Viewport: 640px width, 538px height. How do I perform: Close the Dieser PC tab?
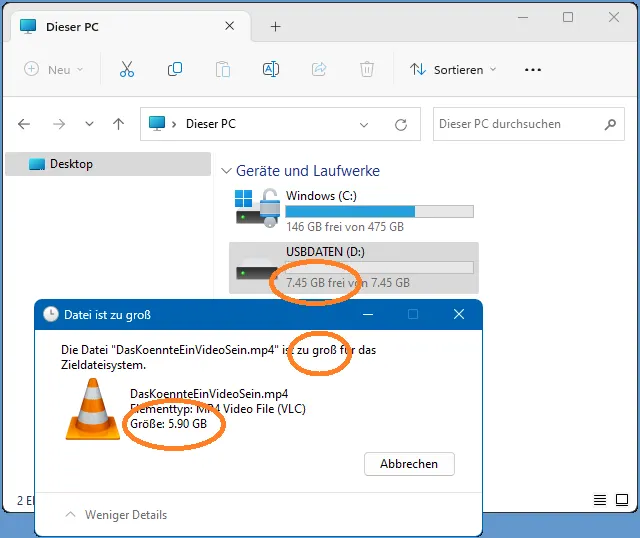230,26
